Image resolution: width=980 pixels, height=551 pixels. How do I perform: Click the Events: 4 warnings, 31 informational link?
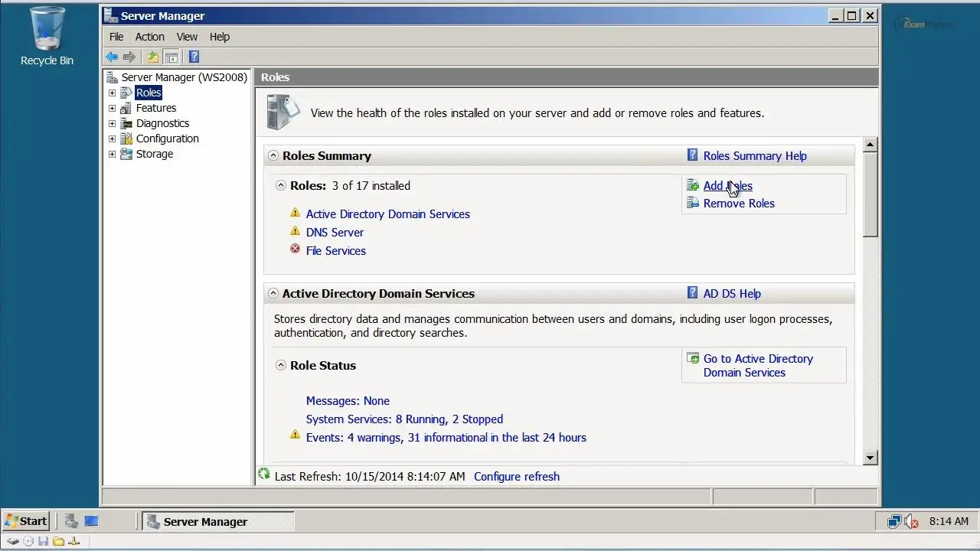tap(446, 437)
